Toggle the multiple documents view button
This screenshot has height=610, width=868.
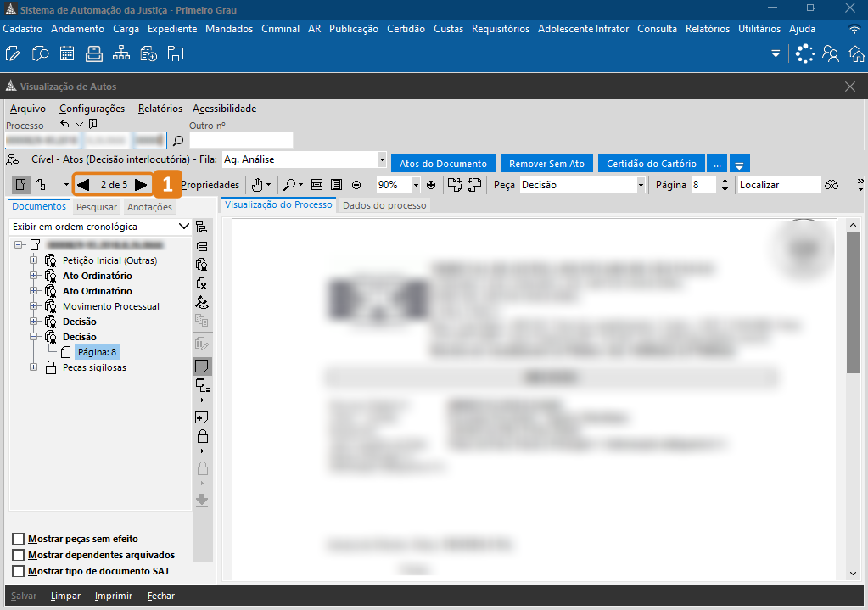click(x=41, y=184)
